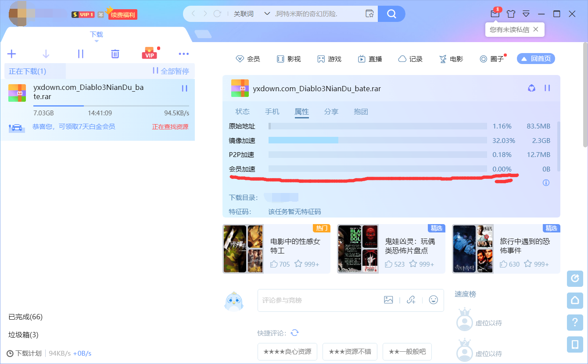Open the main menu triangle icon

pos(526,14)
